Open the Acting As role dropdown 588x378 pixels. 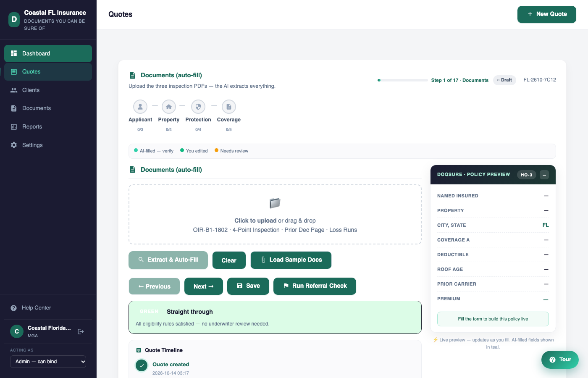point(48,362)
